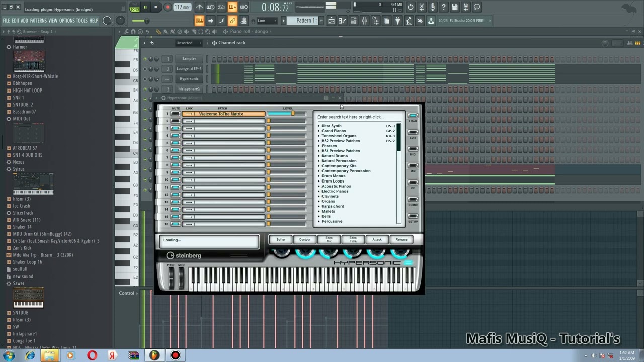Click the Attack button in Hypersonic
The height and width of the screenshot is (362, 644).
(377, 239)
